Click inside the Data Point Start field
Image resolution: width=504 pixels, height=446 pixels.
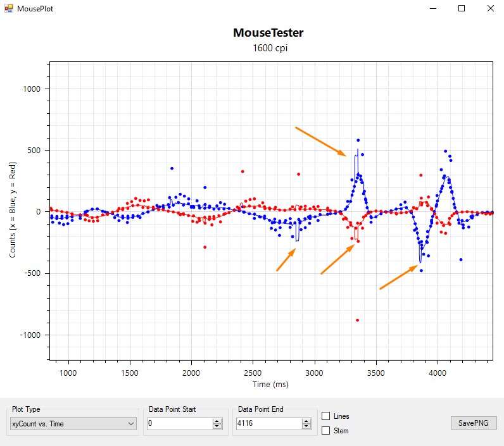[x=179, y=424]
